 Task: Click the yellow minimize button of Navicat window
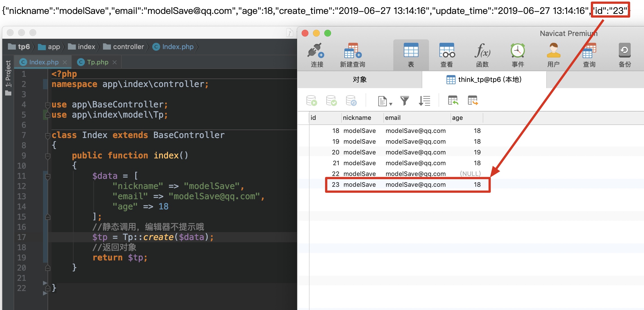316,33
